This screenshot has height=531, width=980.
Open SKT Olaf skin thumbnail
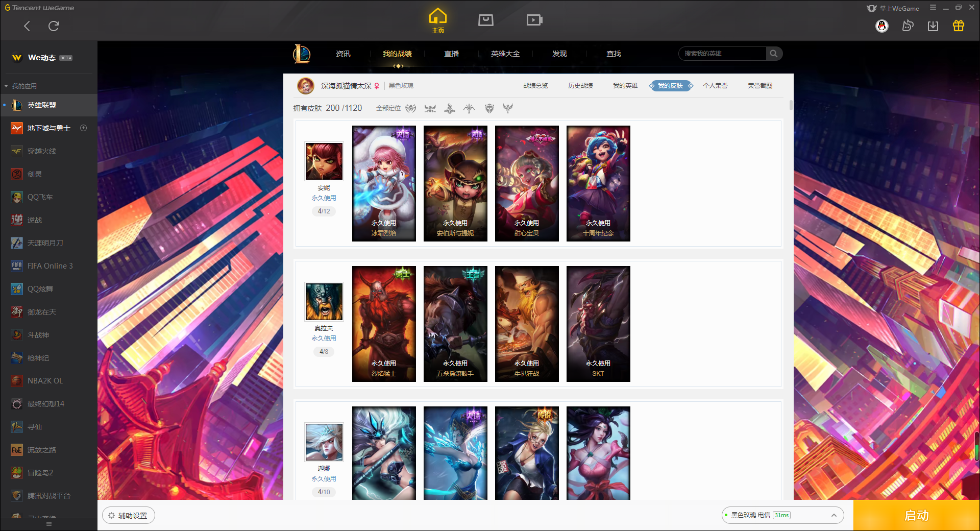tap(598, 324)
